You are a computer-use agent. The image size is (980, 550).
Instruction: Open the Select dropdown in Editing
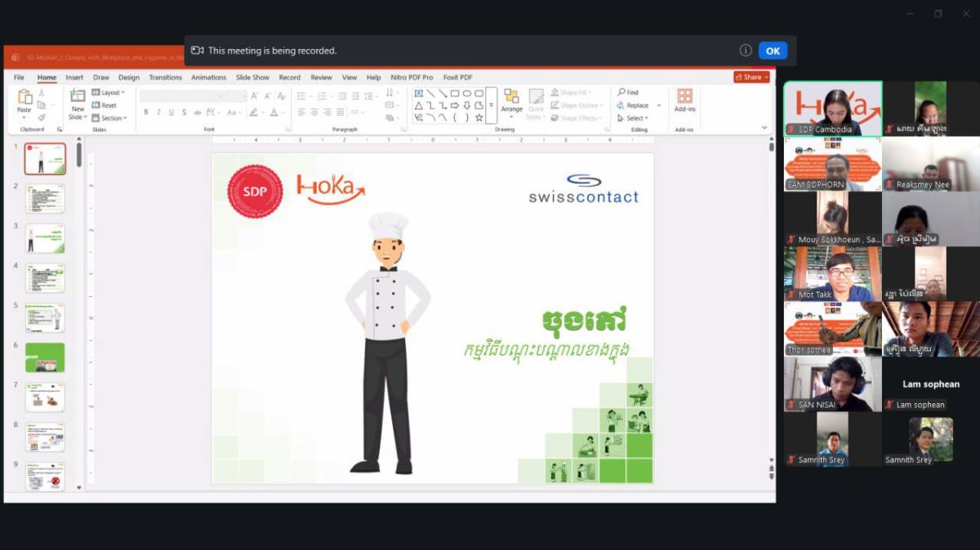click(633, 118)
